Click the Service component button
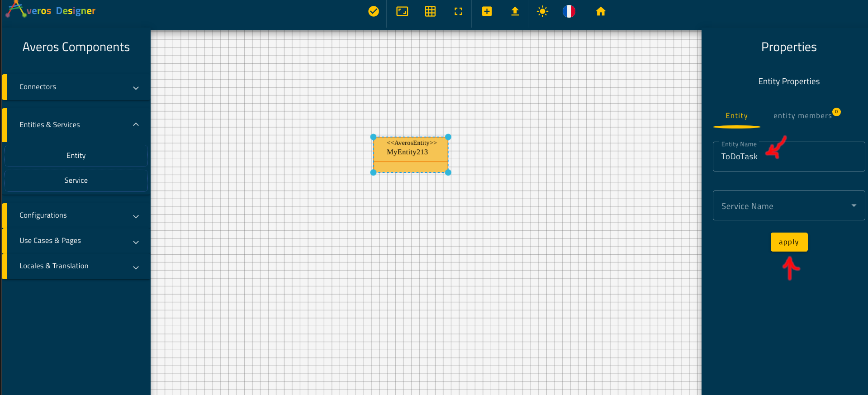Viewport: 868px width, 395px height. (76, 181)
